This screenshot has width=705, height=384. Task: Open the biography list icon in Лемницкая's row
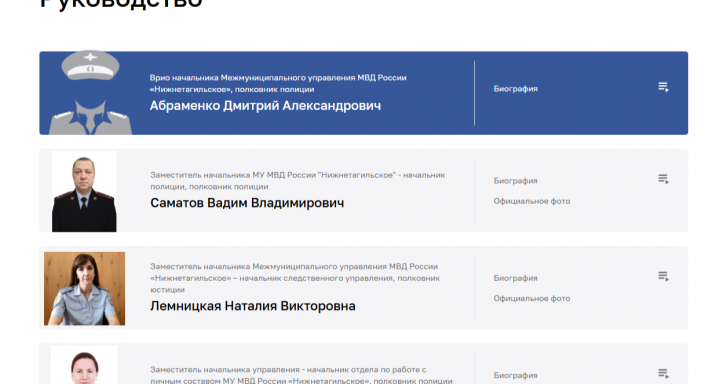pyautogui.click(x=663, y=276)
